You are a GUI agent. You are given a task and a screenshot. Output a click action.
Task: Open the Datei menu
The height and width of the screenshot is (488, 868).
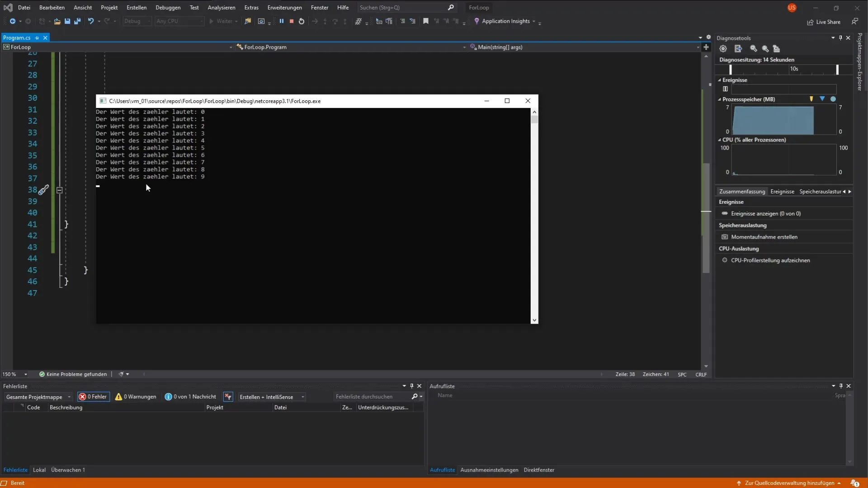[x=24, y=8]
